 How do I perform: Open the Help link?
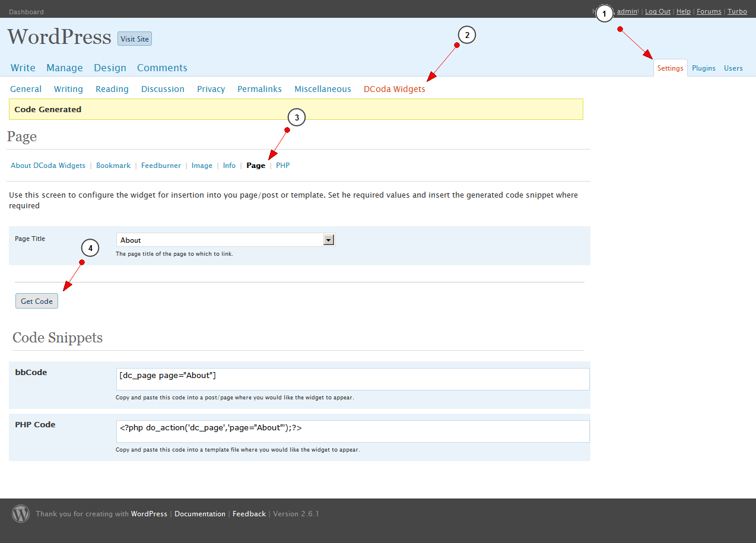click(x=684, y=11)
